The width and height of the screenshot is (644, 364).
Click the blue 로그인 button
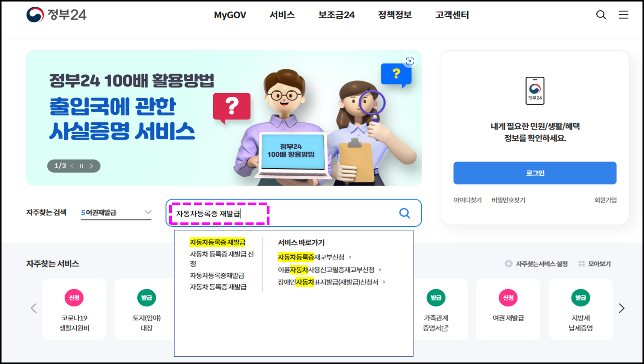(x=534, y=173)
